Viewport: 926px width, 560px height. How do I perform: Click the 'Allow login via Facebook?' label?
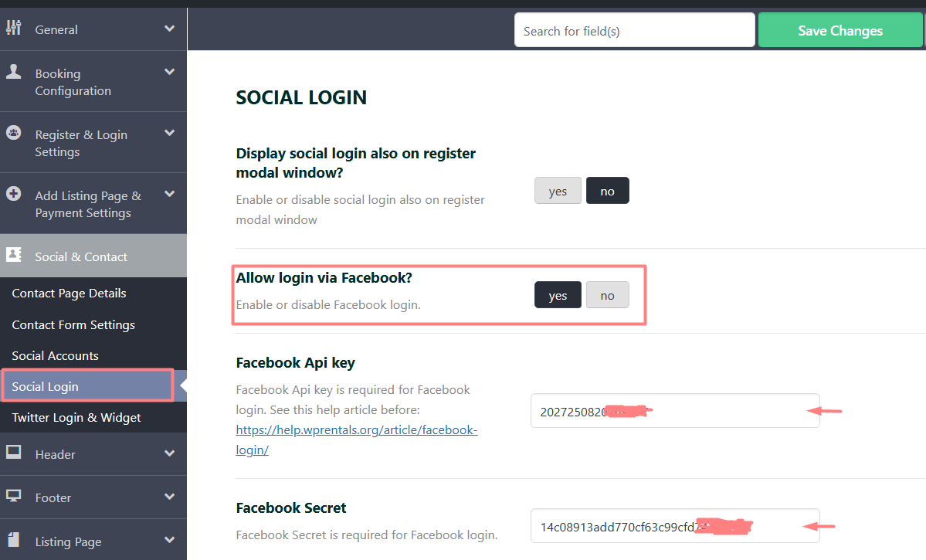324,277
